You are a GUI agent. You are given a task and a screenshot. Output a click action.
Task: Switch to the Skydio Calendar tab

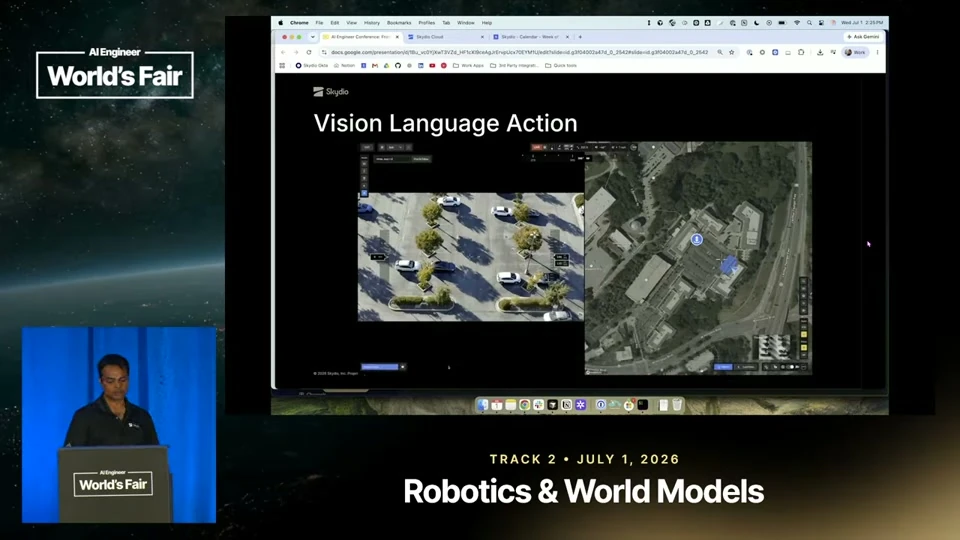point(530,37)
